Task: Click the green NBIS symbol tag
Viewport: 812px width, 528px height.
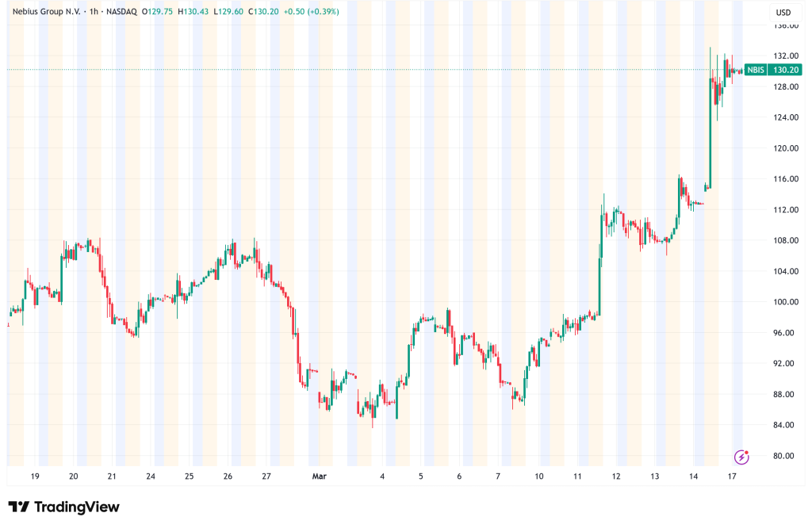Action: pos(756,70)
